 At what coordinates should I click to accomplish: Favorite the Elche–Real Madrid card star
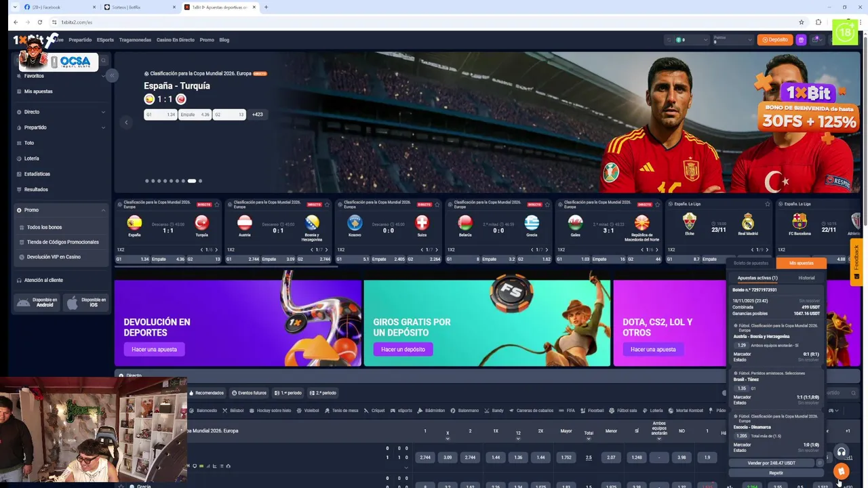click(767, 204)
